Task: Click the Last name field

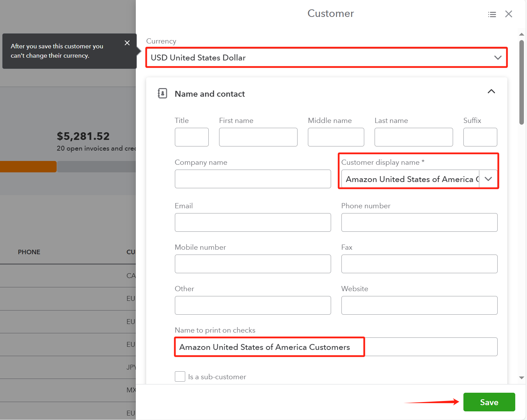Action: 414,137
